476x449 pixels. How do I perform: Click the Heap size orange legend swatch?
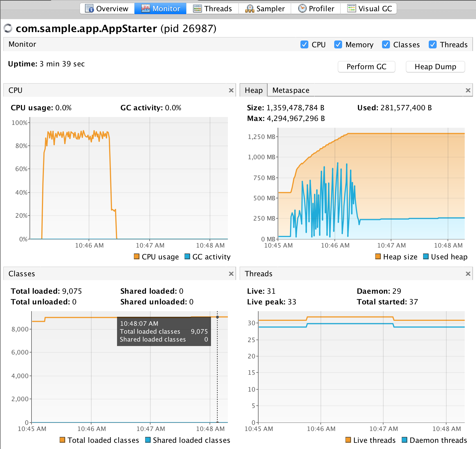378,256
